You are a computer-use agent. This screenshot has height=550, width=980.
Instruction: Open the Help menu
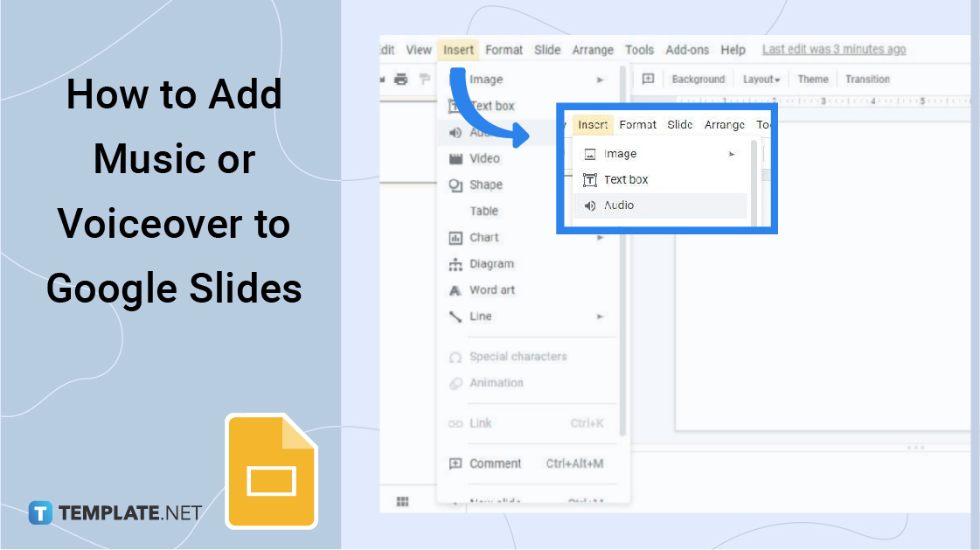[x=733, y=50]
